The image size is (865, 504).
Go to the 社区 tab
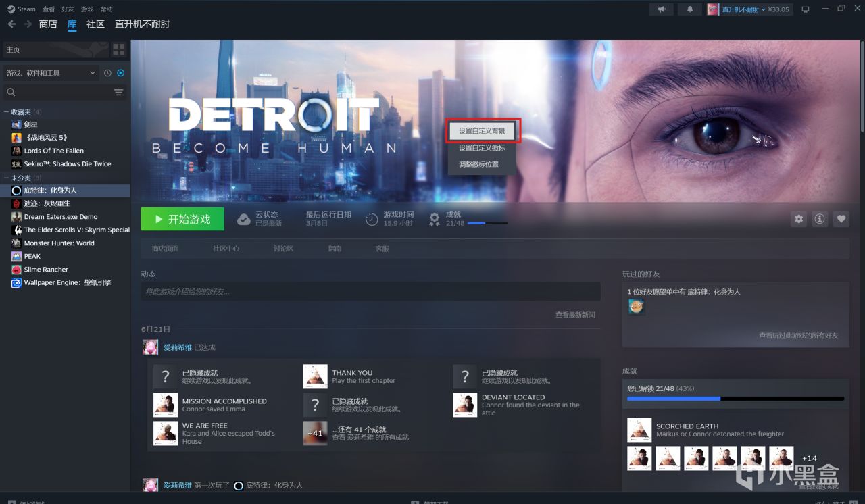(x=95, y=24)
